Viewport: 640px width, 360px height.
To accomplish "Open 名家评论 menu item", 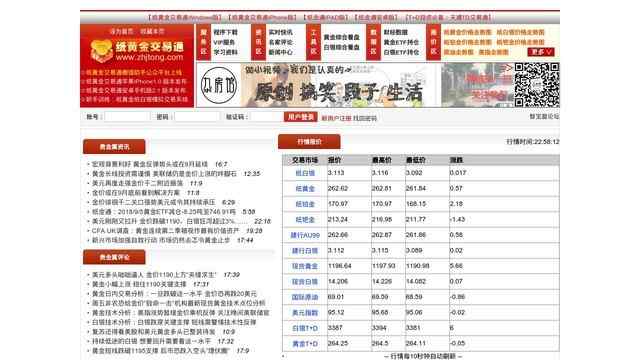I will (x=280, y=42).
